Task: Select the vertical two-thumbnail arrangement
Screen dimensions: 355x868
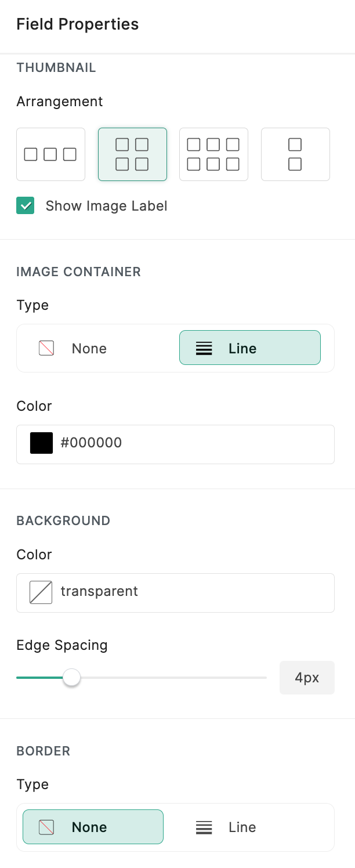Action: (295, 154)
